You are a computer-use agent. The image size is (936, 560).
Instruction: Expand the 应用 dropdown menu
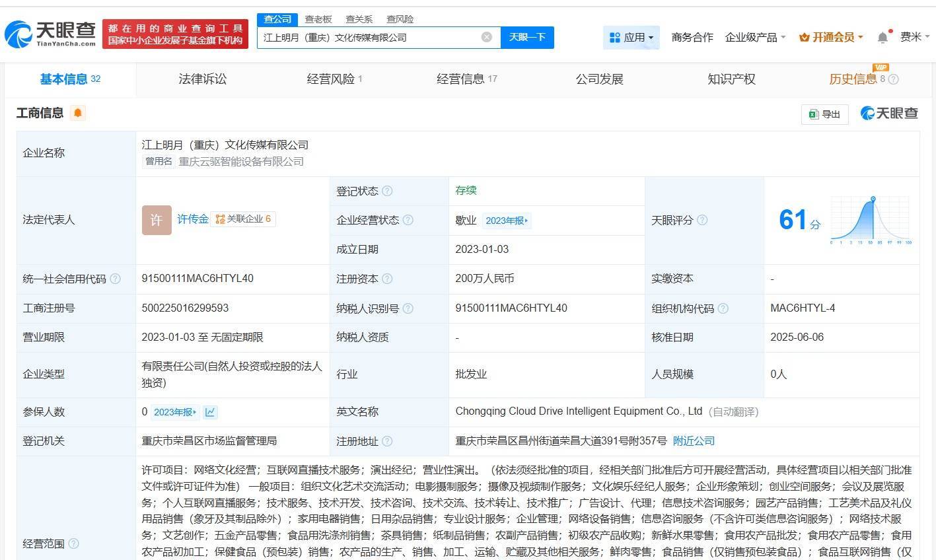coord(631,38)
